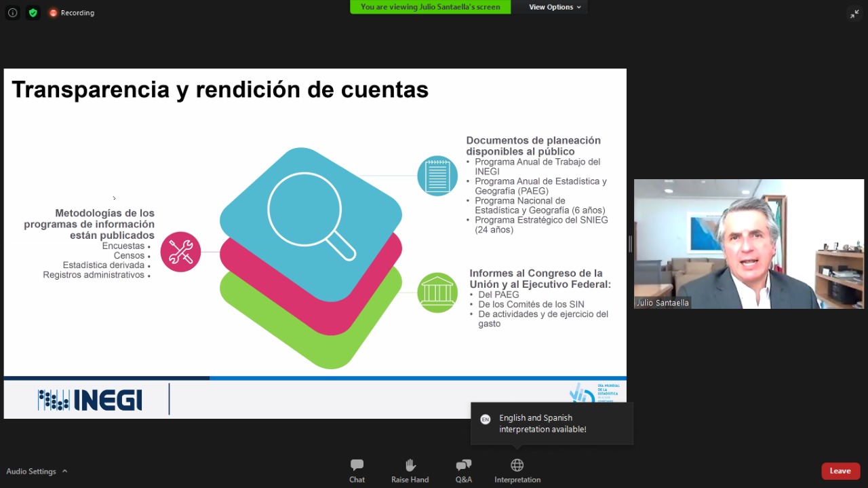Click the Audio Settings label
The width and height of the screenshot is (868, 488).
31,471
